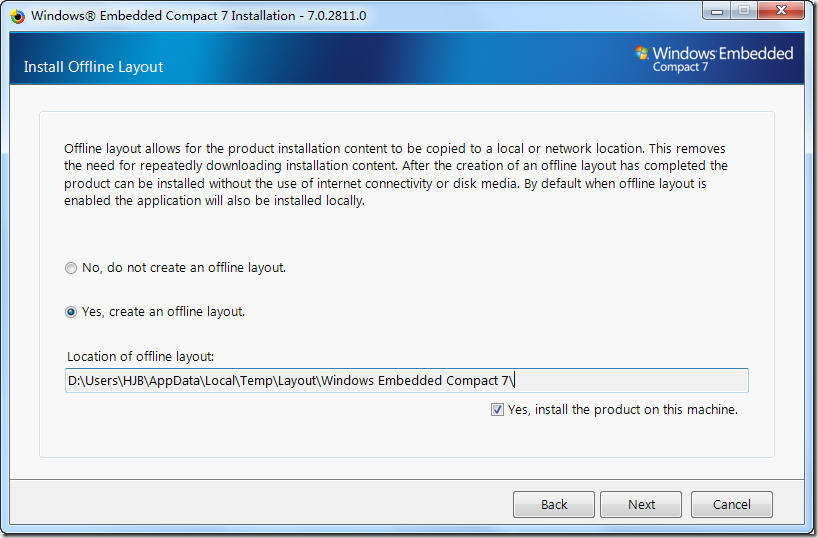Click the installer icon in title bar
This screenshot has width=818, height=538.
[x=18, y=16]
